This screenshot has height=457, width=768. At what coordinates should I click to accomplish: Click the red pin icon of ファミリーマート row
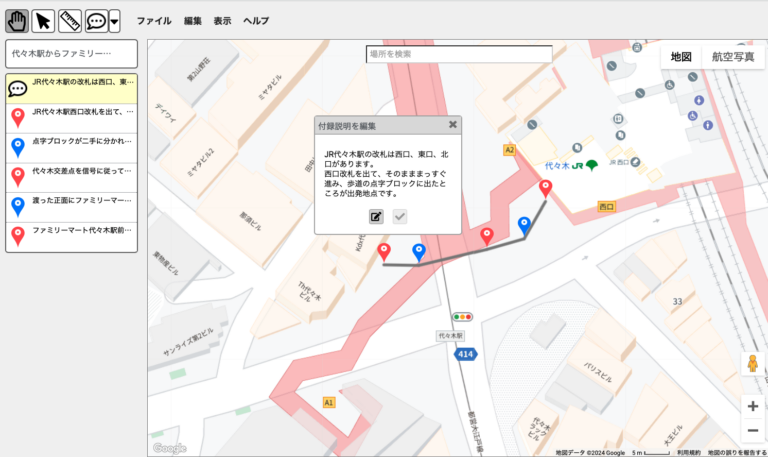[18, 237]
